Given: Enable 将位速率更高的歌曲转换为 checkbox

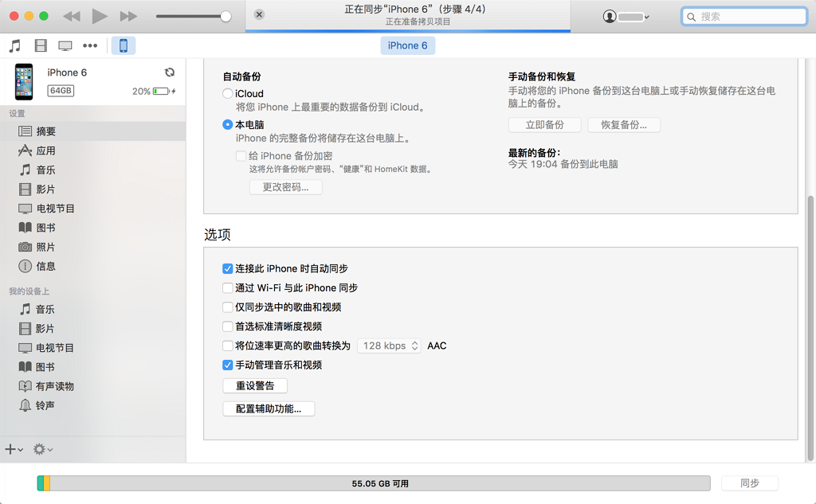Looking at the screenshot, I should click(x=227, y=346).
